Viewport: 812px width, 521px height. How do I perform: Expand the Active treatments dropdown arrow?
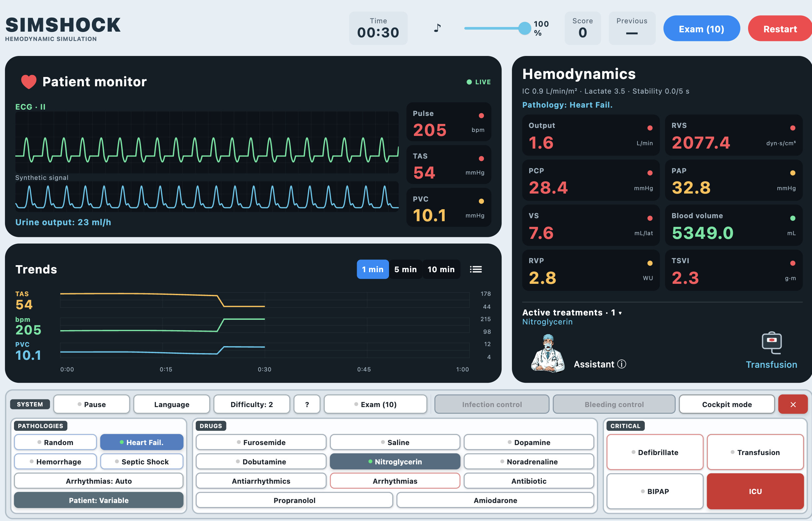[x=620, y=313]
